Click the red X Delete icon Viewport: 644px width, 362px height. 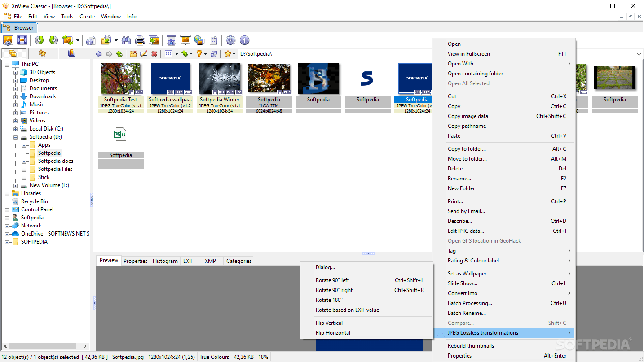tap(154, 54)
